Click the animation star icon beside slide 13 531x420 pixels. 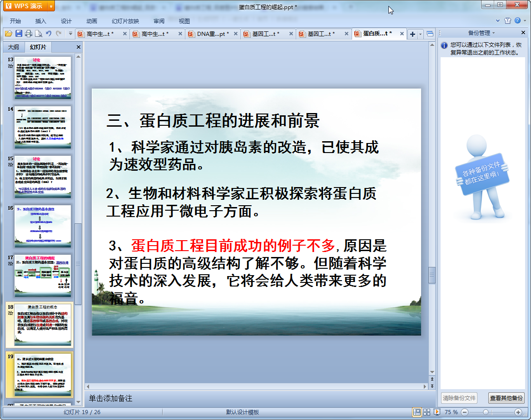(10, 66)
